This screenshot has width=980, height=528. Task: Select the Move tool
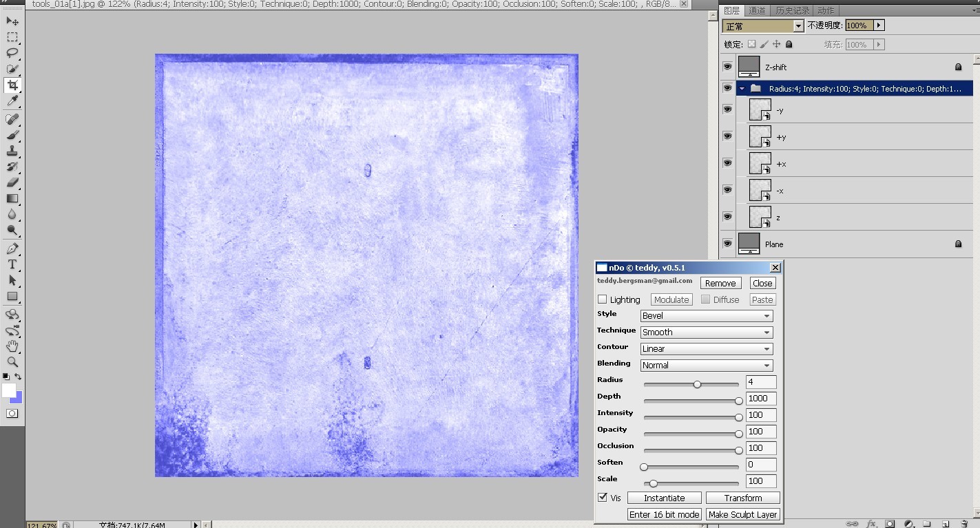12,21
